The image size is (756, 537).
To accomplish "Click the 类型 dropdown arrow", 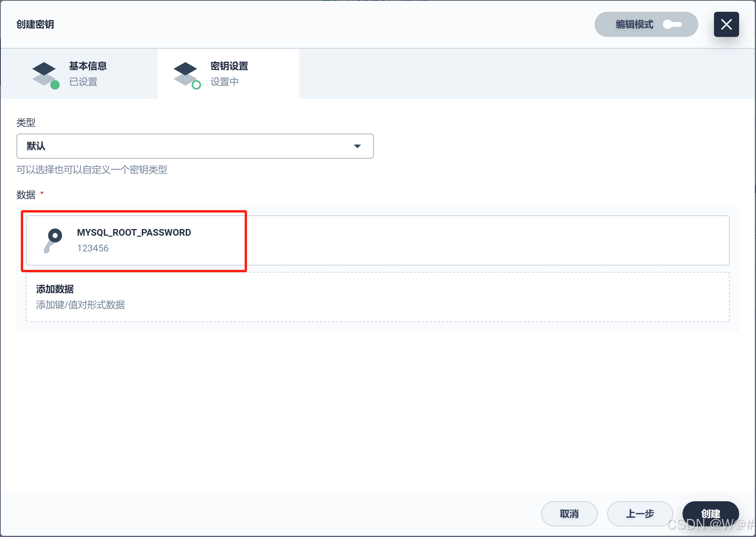I will (357, 146).
